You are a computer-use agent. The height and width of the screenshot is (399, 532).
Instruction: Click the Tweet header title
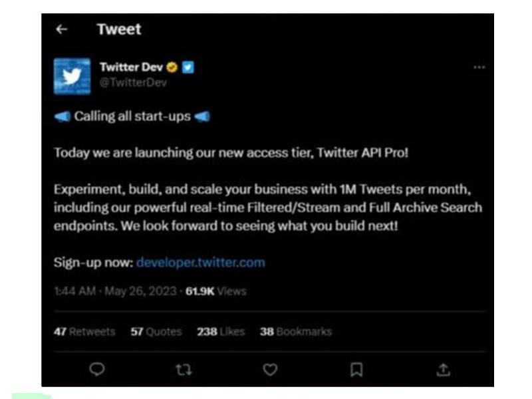coord(119,29)
